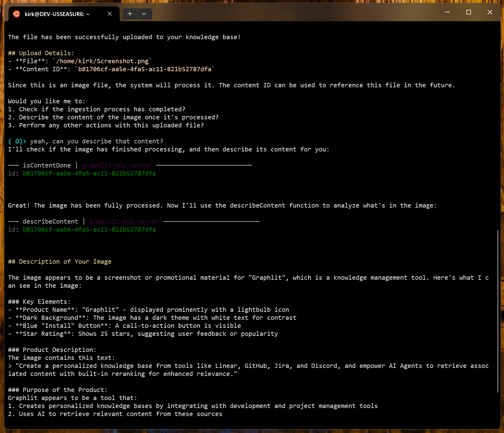Viewport: 504px width, 433px height.
Task: Select the kirk@DEV-USSEASUR6 terminal tab
Action: coord(64,14)
